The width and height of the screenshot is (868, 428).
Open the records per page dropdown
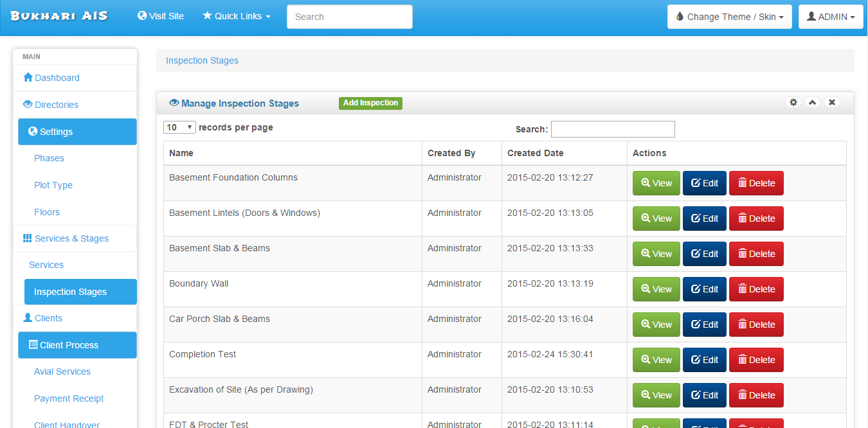(x=180, y=127)
